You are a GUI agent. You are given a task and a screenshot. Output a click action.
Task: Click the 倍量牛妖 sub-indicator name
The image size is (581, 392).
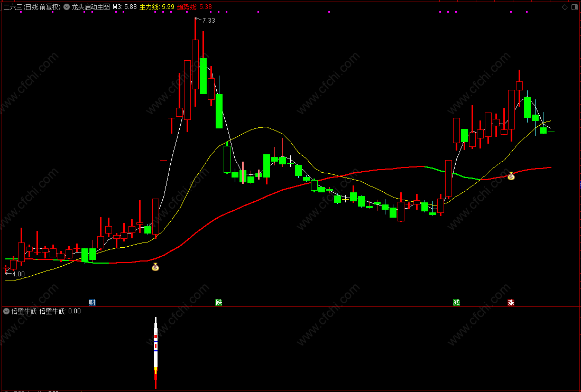(24, 311)
